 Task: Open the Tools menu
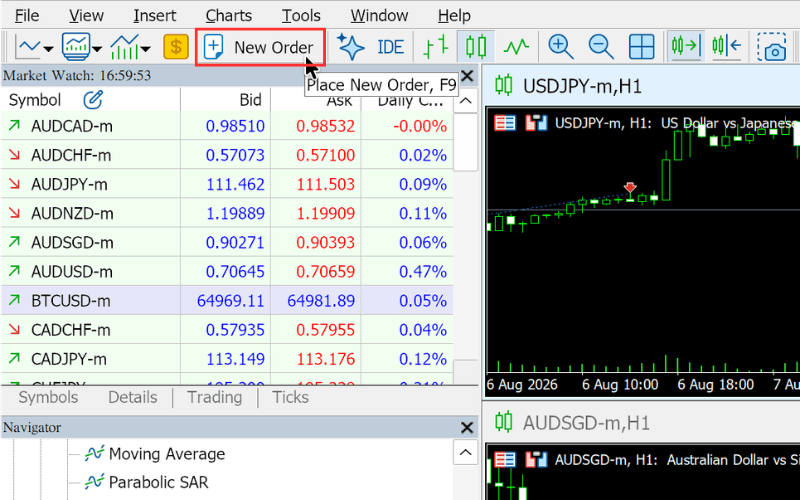[x=301, y=16]
